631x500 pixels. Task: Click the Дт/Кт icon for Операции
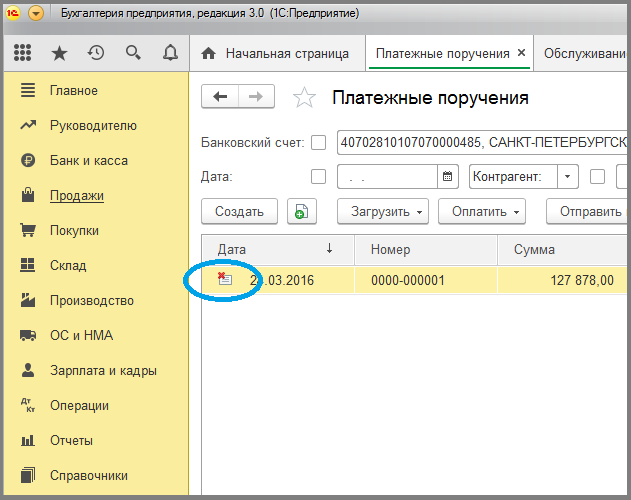28,405
